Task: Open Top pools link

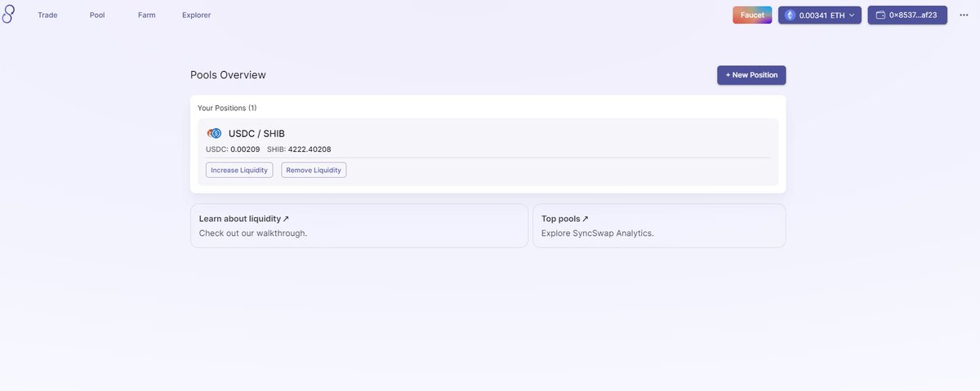Action: point(565,219)
